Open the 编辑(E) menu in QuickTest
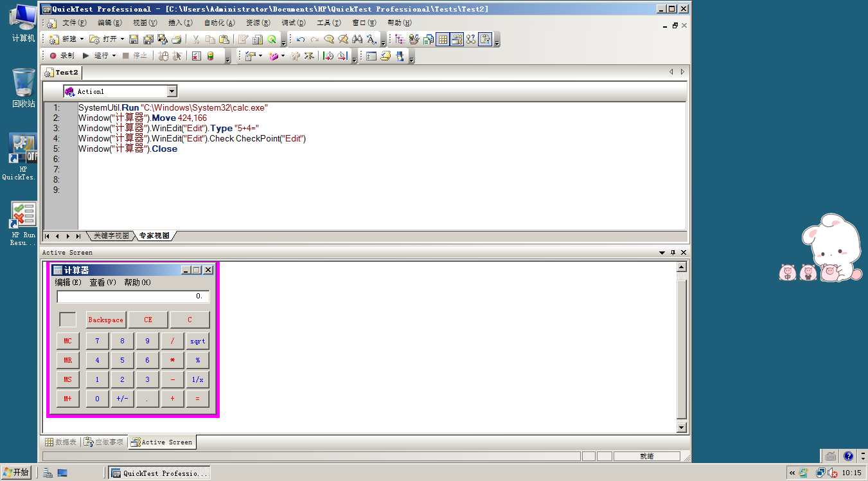868x481 pixels. click(110, 23)
